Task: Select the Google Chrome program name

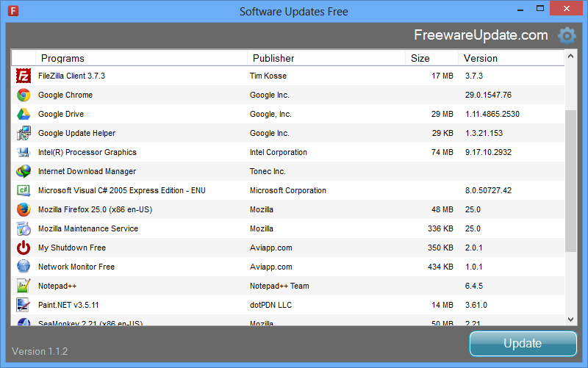Action: (x=65, y=95)
